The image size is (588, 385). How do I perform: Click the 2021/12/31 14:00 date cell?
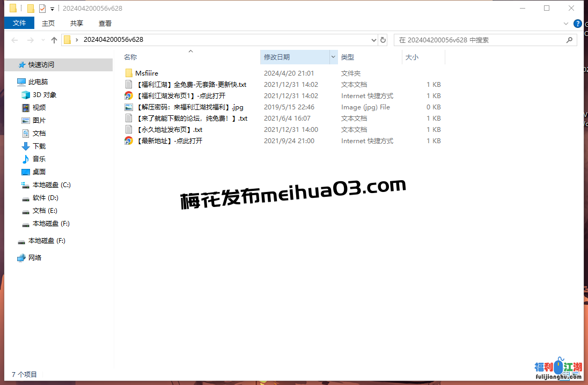[291, 129]
